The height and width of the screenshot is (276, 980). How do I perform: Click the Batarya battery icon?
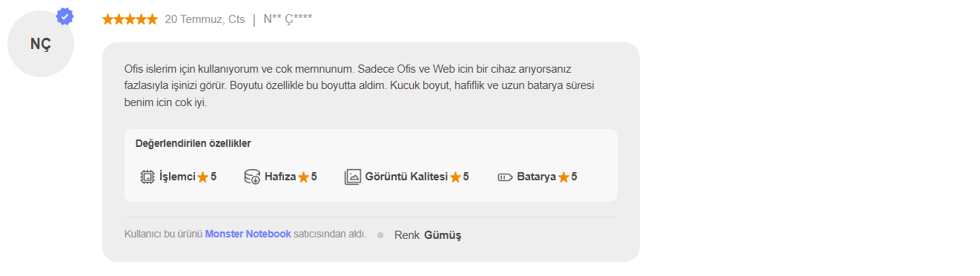(505, 177)
